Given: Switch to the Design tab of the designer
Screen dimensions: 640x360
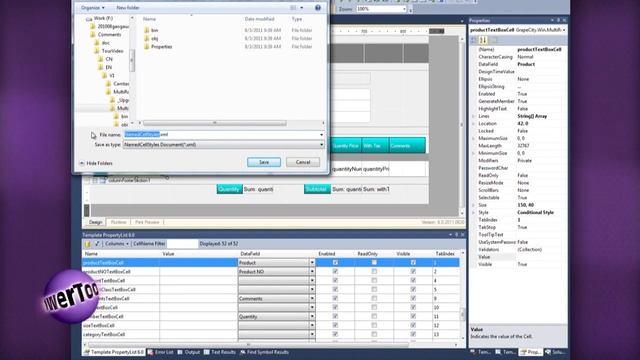Looking at the screenshot, I should click(x=96, y=222).
